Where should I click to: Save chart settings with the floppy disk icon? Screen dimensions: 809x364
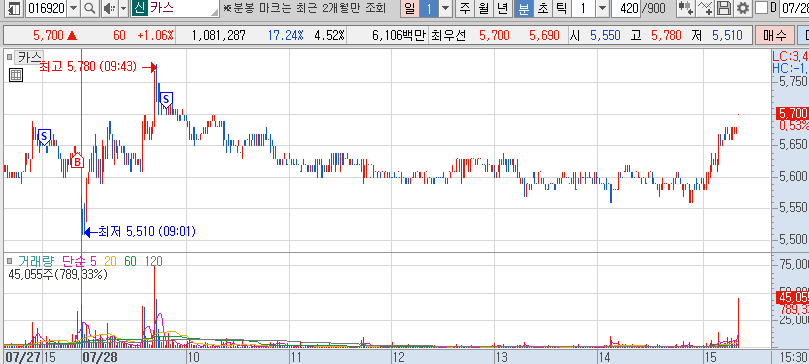point(724,8)
